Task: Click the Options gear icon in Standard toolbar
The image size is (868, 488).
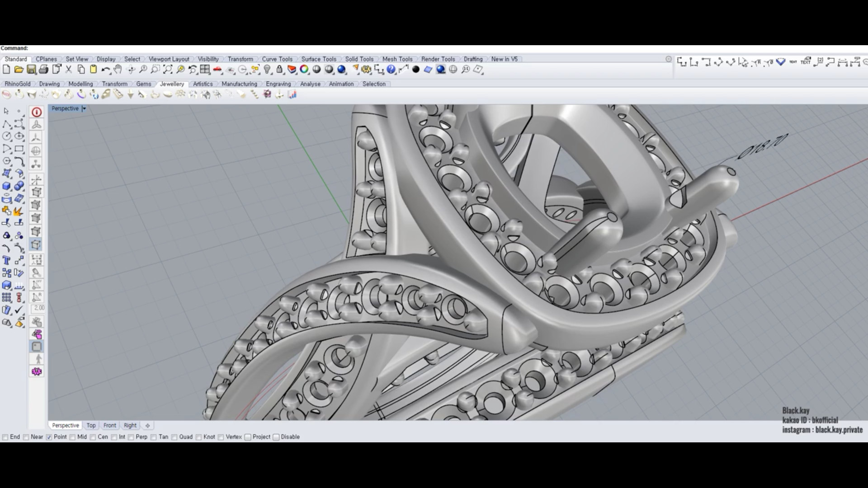Action: click(x=366, y=70)
